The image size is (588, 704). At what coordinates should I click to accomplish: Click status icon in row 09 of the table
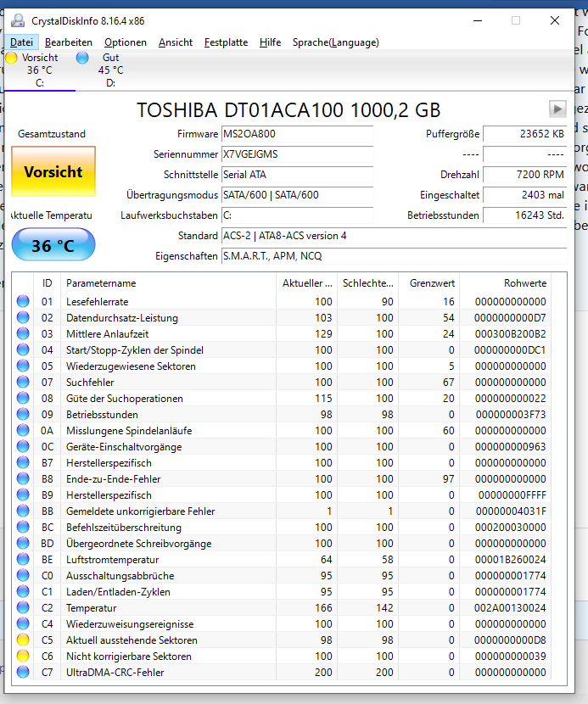23,415
